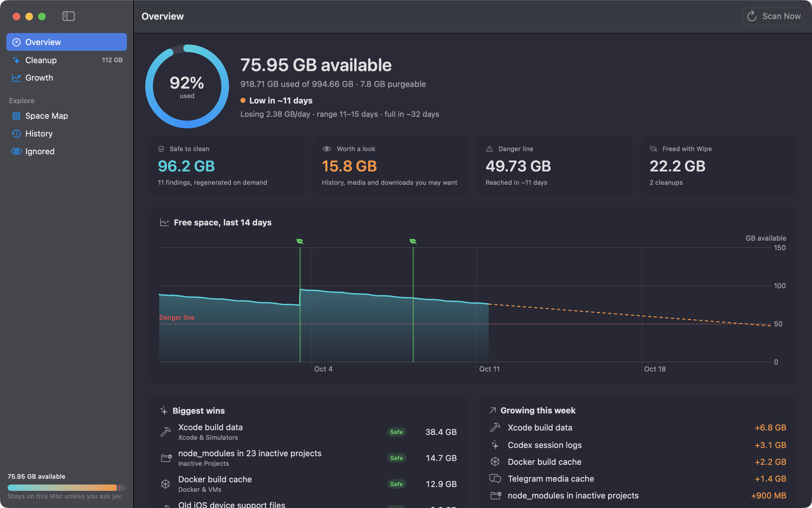Click the Ignored crossed-eye icon
This screenshot has height=508, width=812.
tap(16, 151)
